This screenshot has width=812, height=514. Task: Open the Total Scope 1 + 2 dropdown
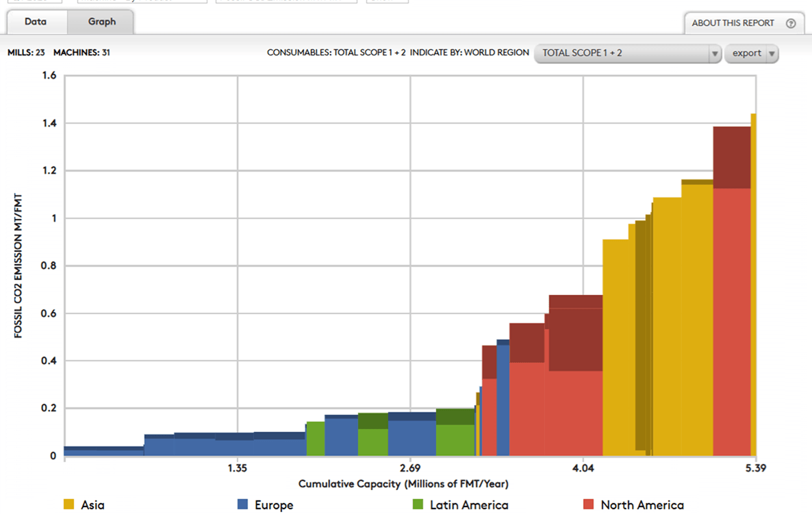[621, 53]
